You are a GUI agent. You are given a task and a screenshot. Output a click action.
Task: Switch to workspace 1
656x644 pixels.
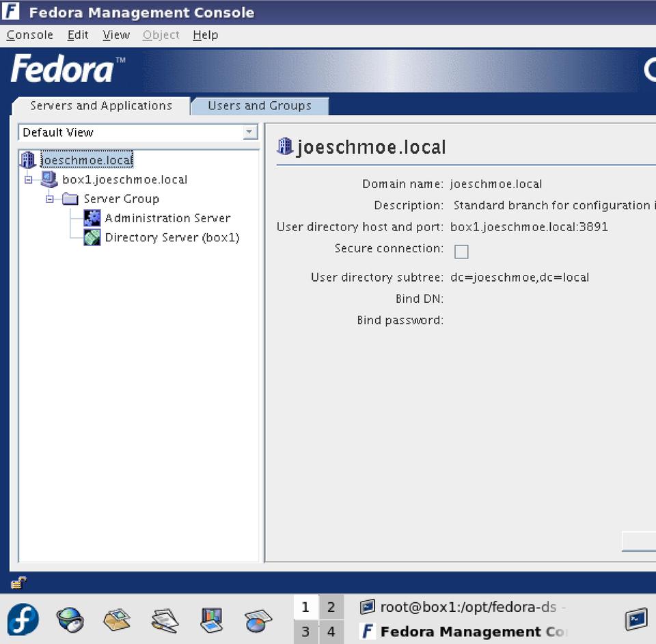pyautogui.click(x=306, y=607)
